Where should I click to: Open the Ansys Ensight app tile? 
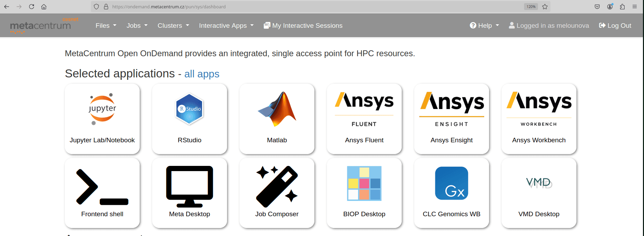click(x=451, y=119)
